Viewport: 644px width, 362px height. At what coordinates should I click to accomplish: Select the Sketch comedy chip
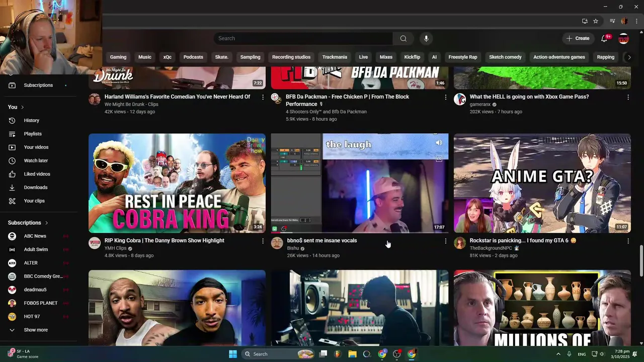pyautogui.click(x=505, y=57)
